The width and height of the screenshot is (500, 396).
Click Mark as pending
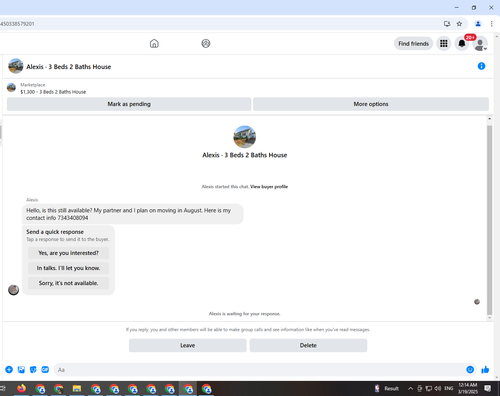[129, 104]
